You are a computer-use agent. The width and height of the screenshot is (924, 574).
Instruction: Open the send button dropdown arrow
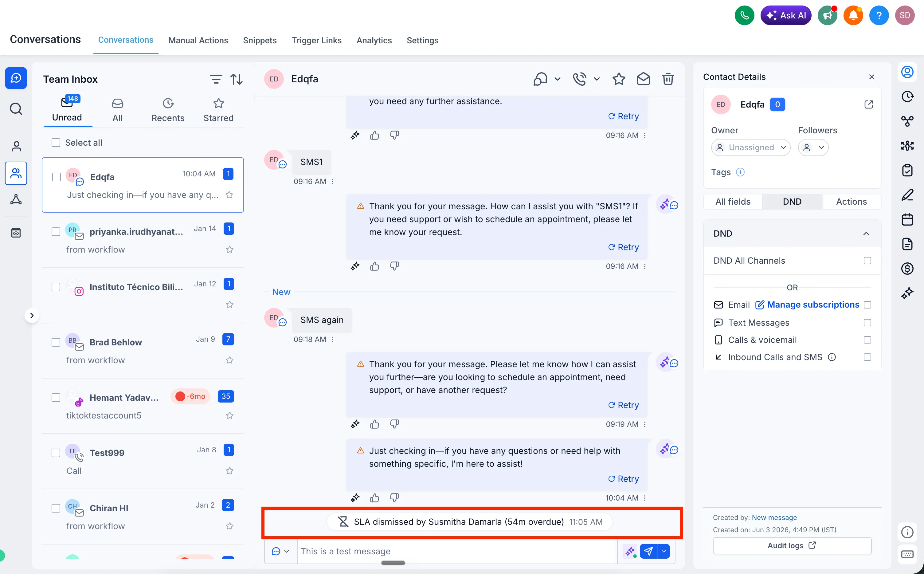click(x=664, y=551)
